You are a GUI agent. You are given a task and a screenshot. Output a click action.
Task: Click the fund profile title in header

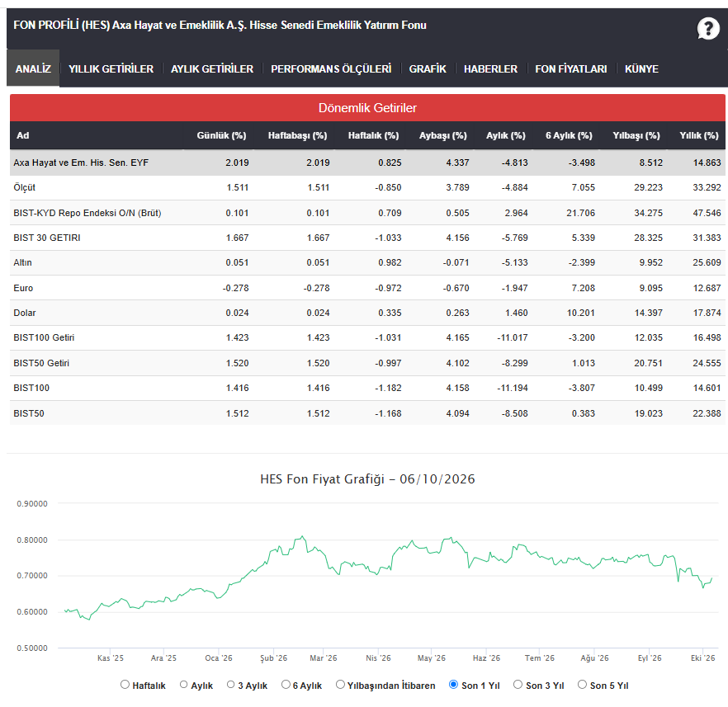[220, 25]
